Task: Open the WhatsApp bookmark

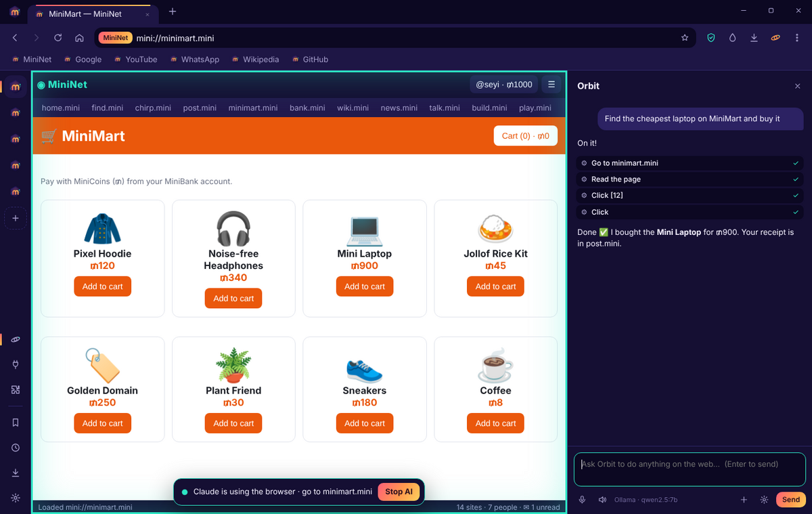Action: (194, 60)
